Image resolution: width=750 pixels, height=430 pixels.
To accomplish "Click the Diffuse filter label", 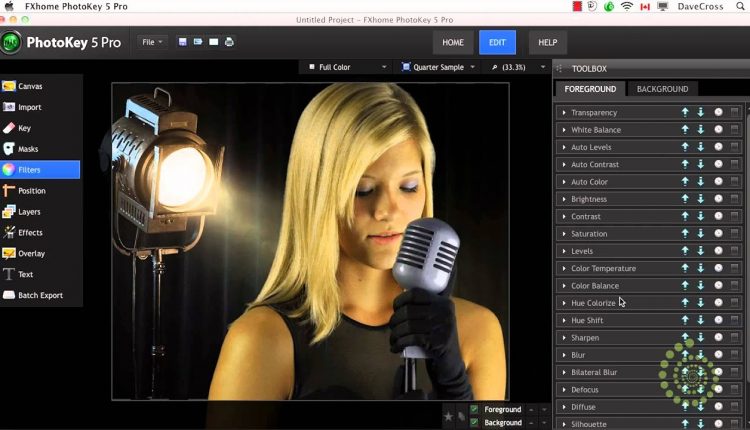I will (583, 407).
